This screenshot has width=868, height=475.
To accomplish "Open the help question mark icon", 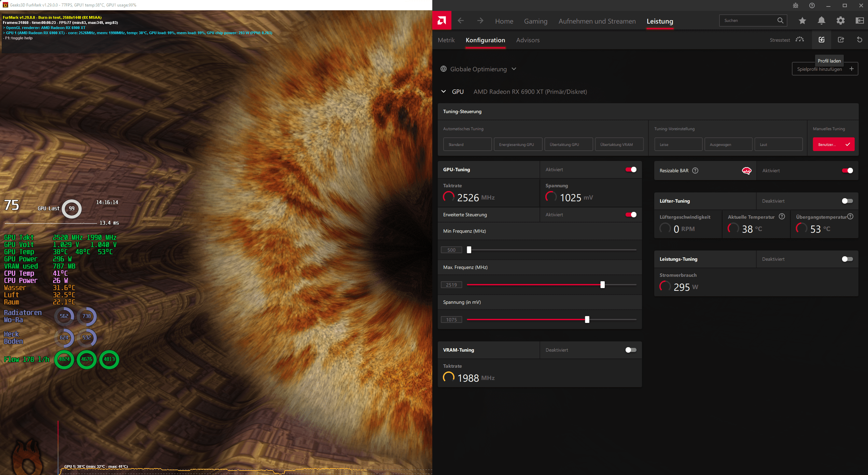I will tap(812, 5).
